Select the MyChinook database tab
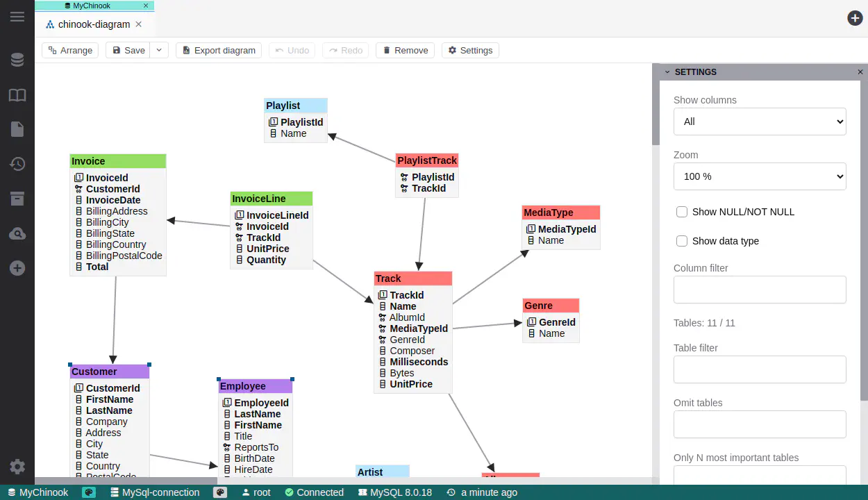 coord(94,6)
